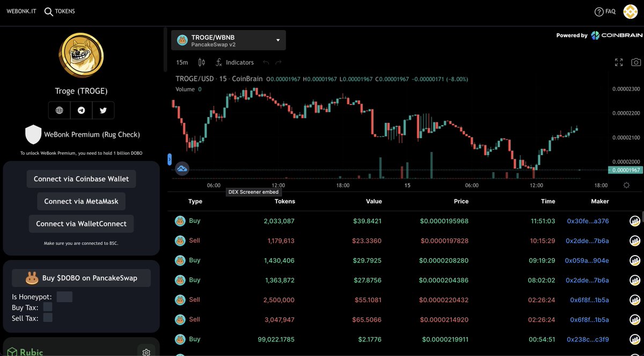This screenshot has height=356, width=644.
Task: Select value $23.3360
Action: tap(368, 241)
